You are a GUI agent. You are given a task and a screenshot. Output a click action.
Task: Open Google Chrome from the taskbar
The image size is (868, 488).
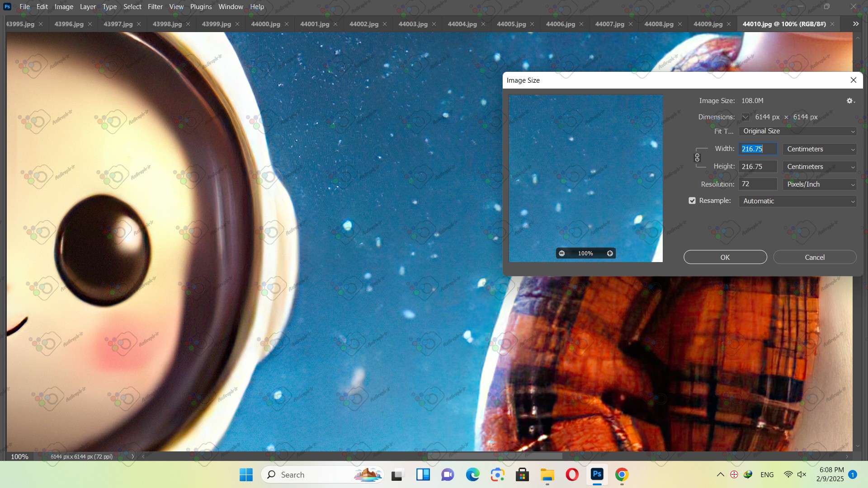622,475
